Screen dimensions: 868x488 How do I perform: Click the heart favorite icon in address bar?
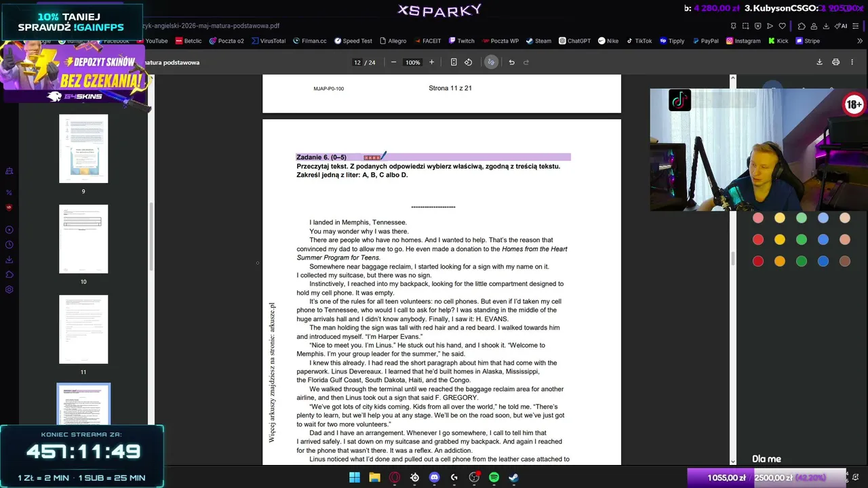pos(782,26)
